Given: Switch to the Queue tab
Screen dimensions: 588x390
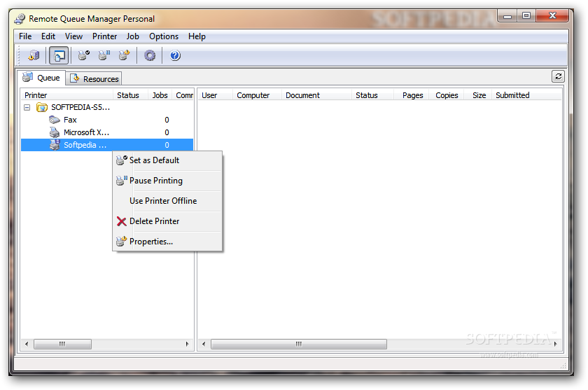Looking at the screenshot, I should 41,78.
